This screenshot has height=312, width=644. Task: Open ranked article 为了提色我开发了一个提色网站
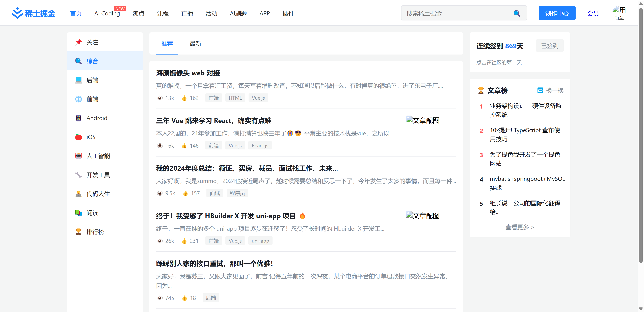click(525, 159)
